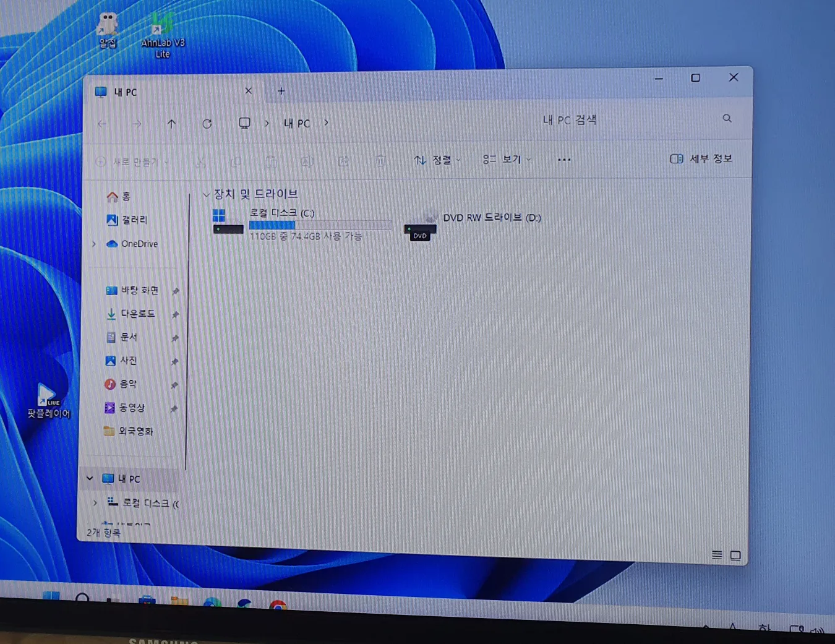This screenshot has height=644, width=835.
Task: Refresh the 내 PC view
Action: 207,124
